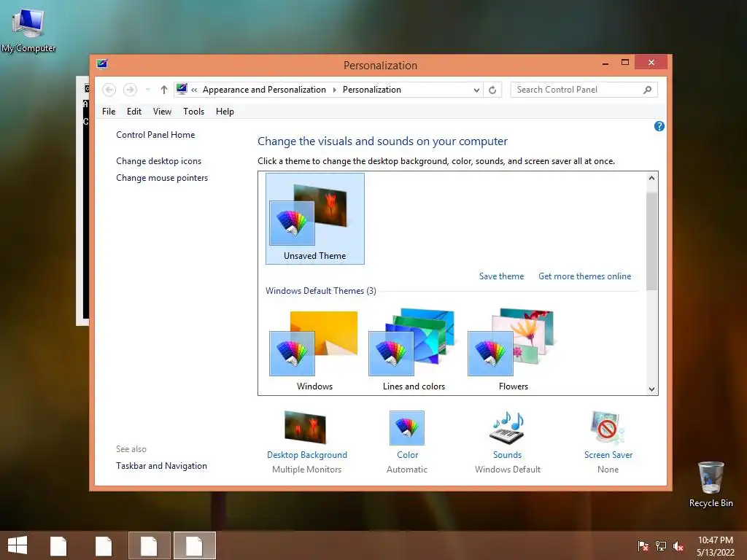Image resolution: width=747 pixels, height=560 pixels.
Task: Expand the address bar history dropdown
Action: point(476,90)
